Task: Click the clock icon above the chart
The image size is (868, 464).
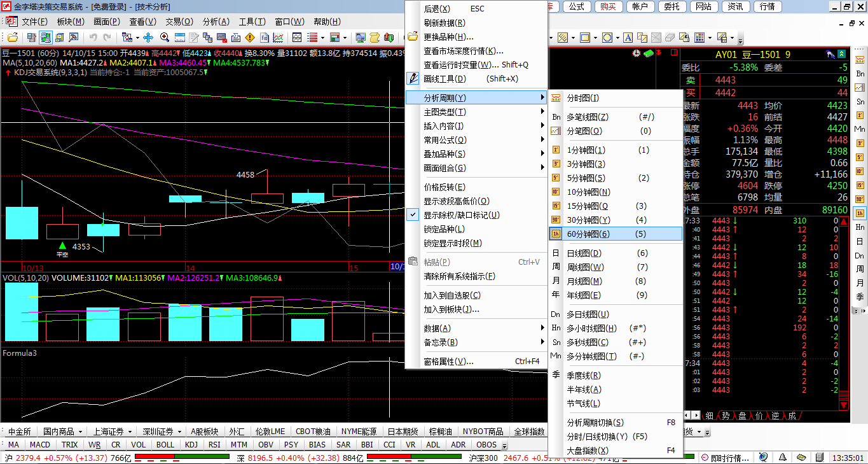Action: click(636, 53)
